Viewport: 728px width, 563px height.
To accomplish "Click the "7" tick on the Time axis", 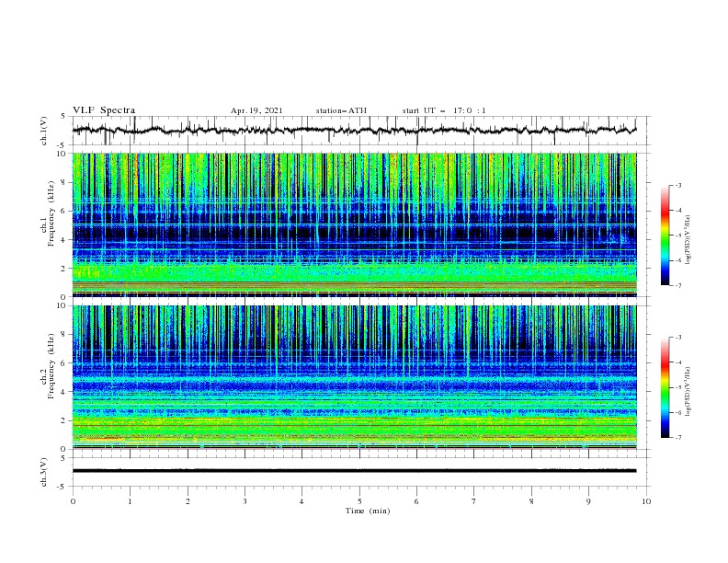I will [474, 501].
